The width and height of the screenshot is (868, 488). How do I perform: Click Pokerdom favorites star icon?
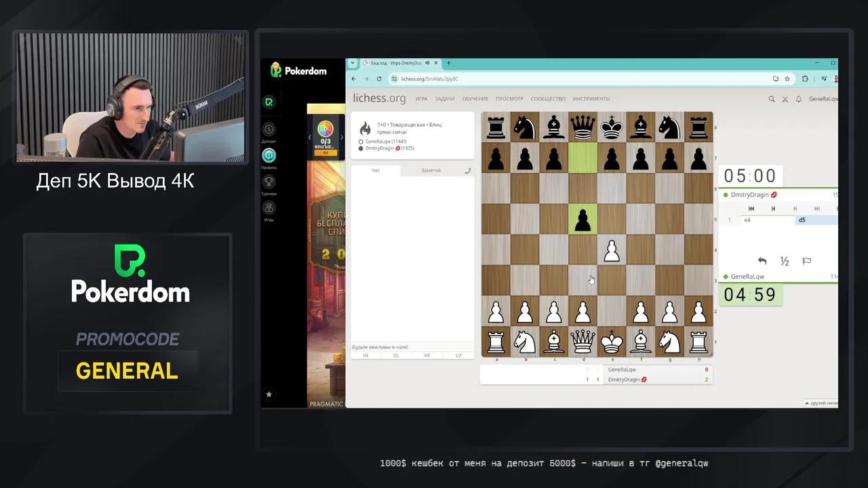[x=269, y=394]
